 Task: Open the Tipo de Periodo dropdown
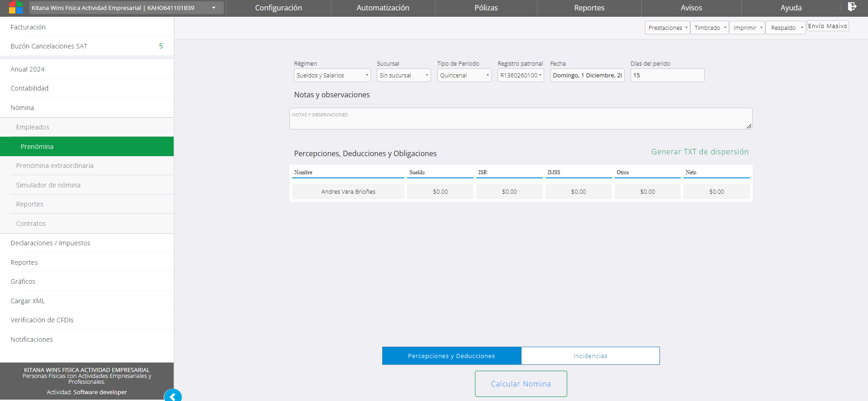click(464, 75)
